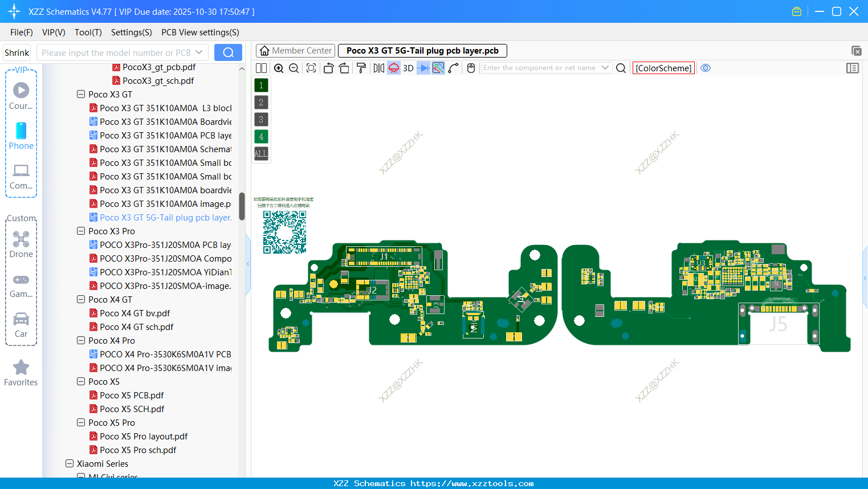Open the ColorScheme picker
This screenshot has height=489, width=868.
[x=663, y=68]
